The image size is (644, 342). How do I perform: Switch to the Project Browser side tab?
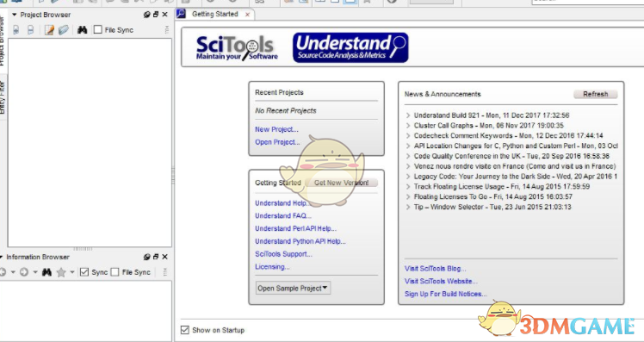click(x=3, y=41)
